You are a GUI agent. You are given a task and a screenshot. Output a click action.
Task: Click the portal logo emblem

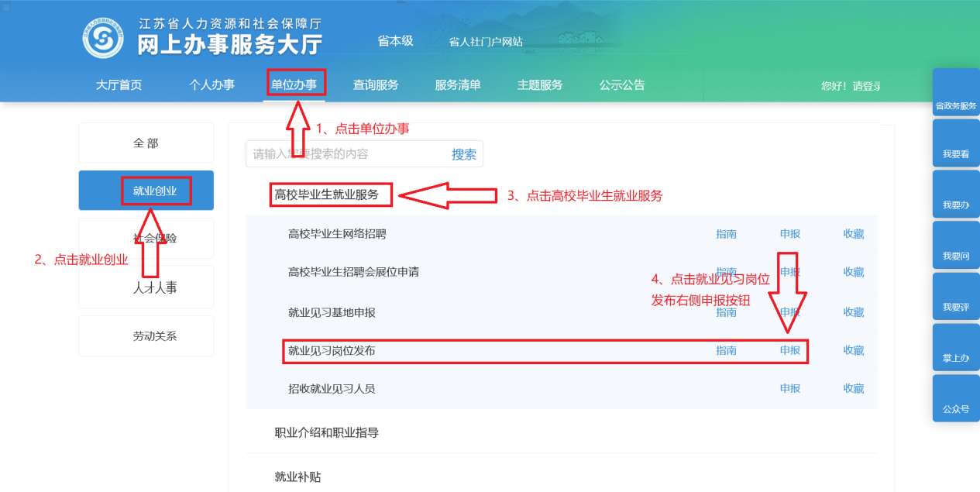click(103, 38)
